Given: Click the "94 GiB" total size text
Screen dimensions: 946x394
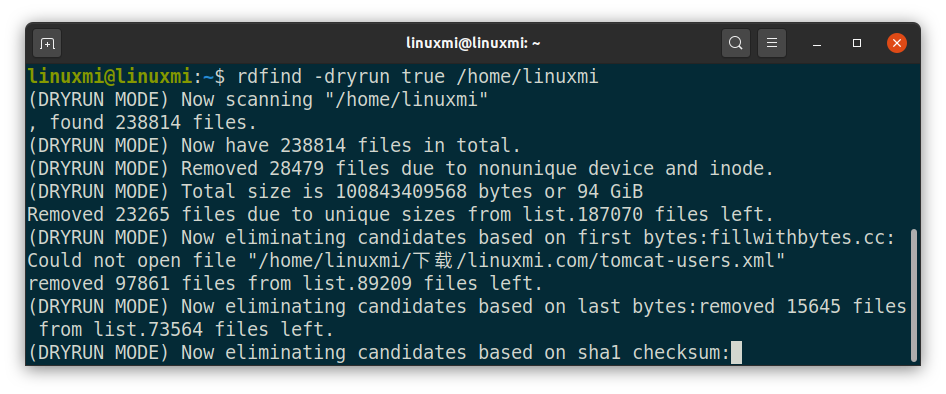Looking at the screenshot, I should click(610, 192).
